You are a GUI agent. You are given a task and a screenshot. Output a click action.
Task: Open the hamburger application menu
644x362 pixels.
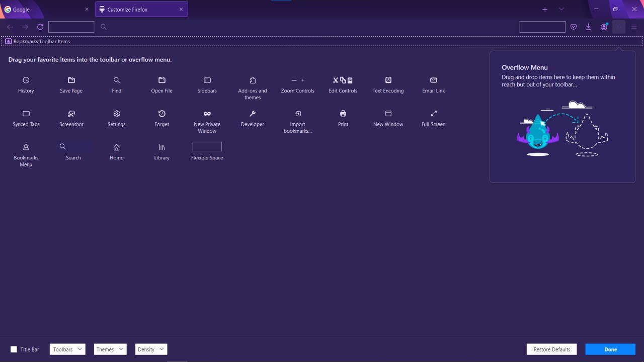634,27
